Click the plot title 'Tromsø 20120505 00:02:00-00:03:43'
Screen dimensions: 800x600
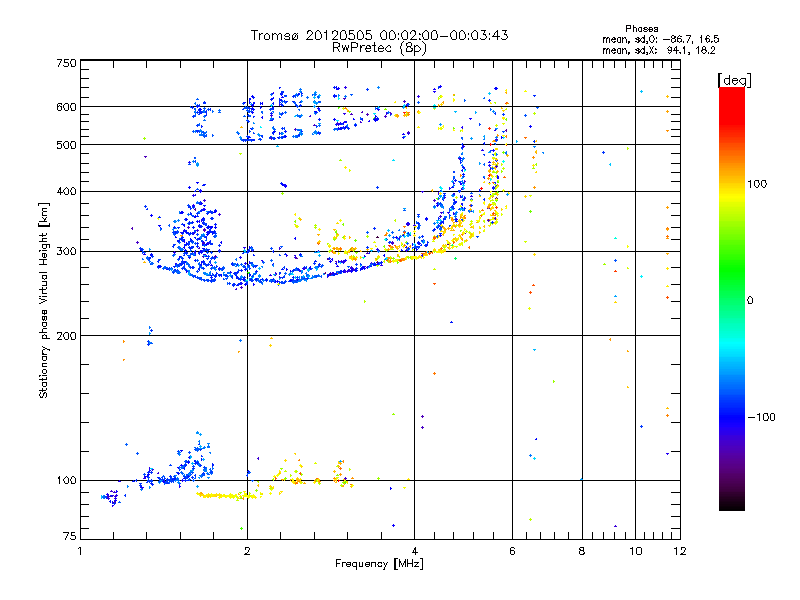point(379,35)
